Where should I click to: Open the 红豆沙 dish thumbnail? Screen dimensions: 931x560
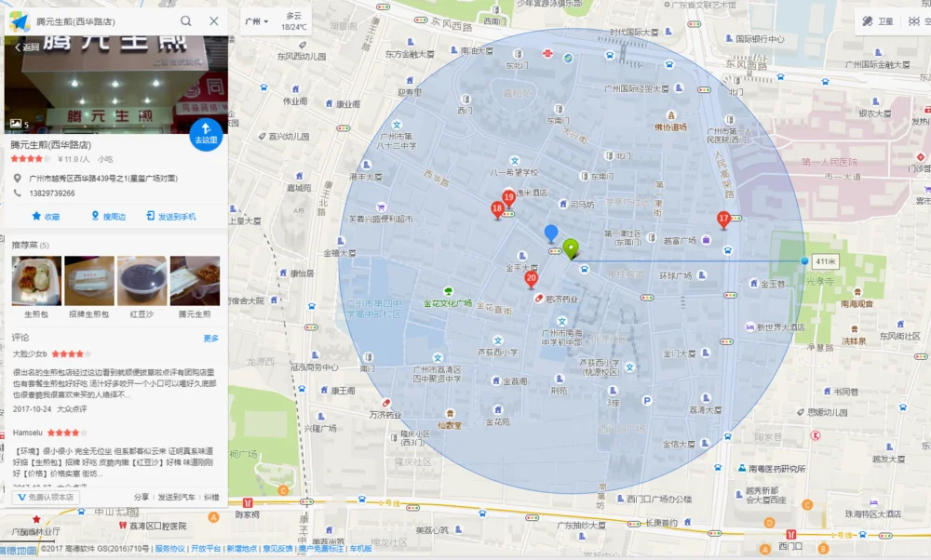142,281
